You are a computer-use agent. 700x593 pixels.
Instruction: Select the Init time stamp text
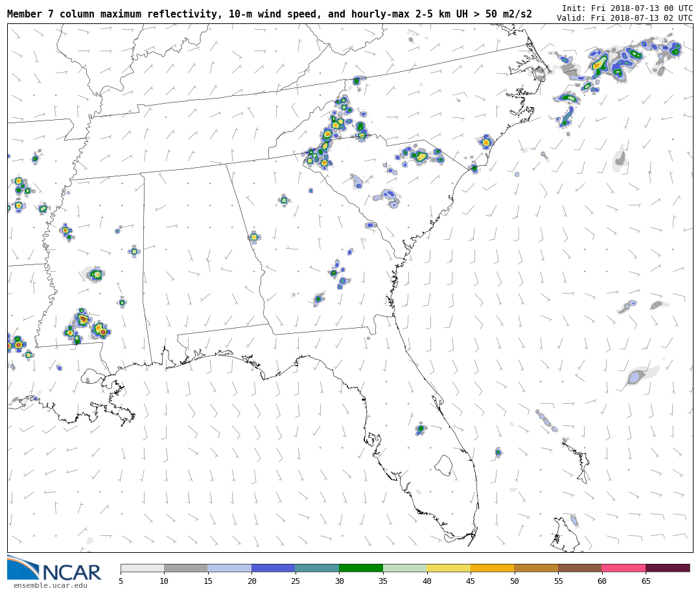click(x=627, y=8)
